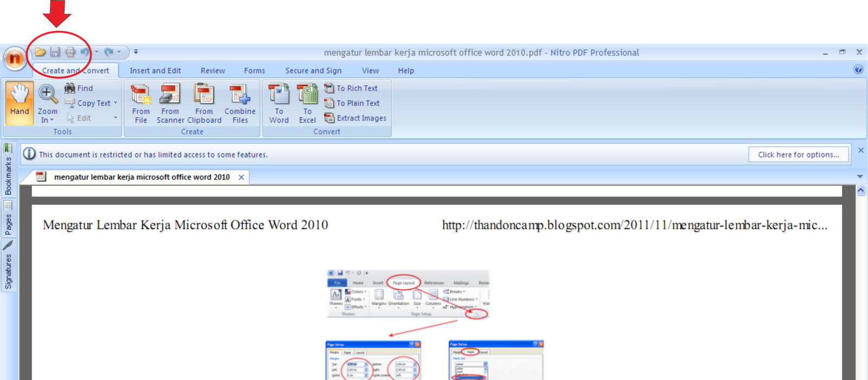
Task: Create PDF From Clipboard
Action: pyautogui.click(x=205, y=104)
